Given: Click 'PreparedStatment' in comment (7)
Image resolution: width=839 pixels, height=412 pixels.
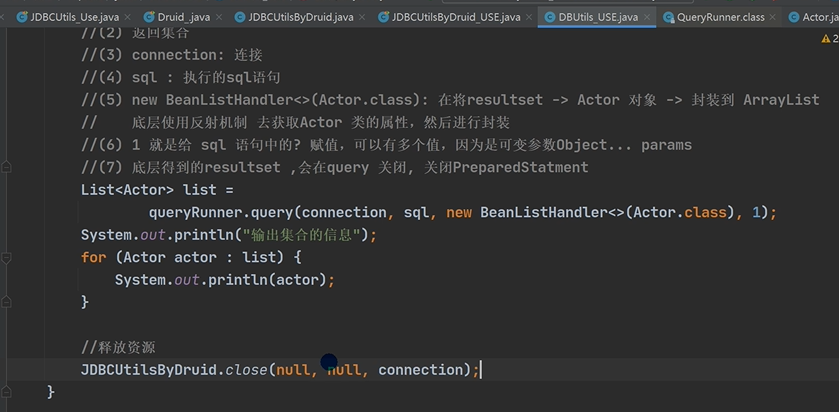Looking at the screenshot, I should pyautogui.click(x=520, y=167).
